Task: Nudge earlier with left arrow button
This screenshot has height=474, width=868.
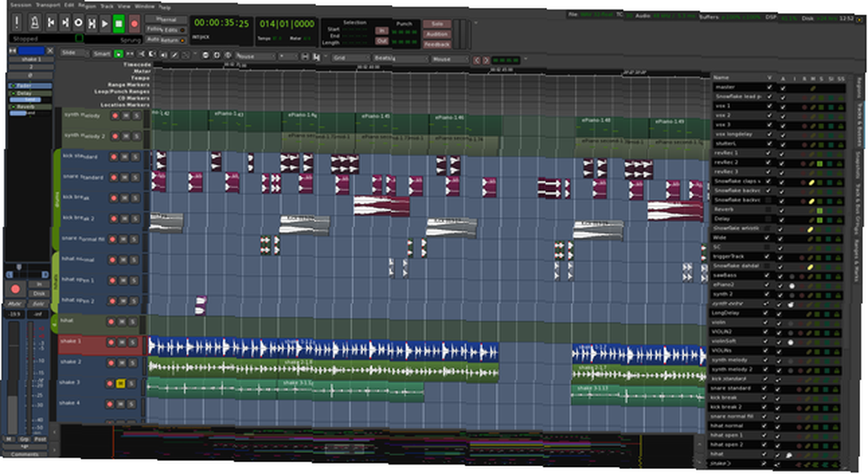Action: [477, 61]
